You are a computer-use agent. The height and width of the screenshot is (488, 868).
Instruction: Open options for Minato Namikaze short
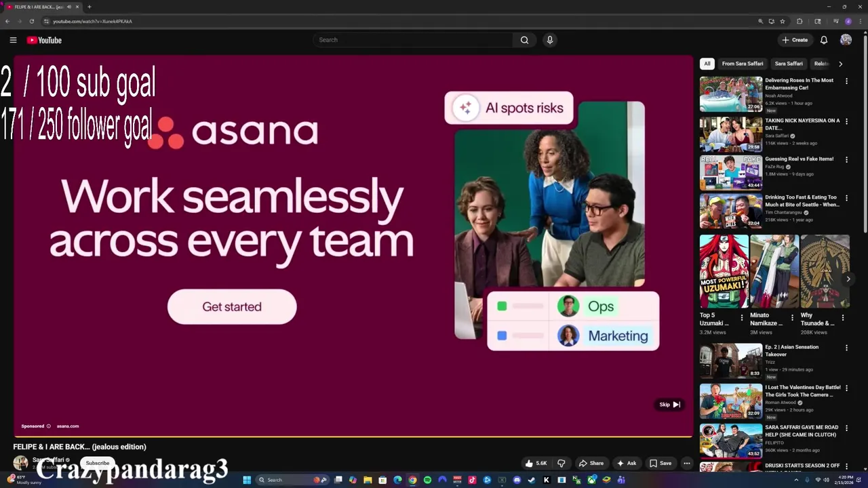click(x=792, y=317)
